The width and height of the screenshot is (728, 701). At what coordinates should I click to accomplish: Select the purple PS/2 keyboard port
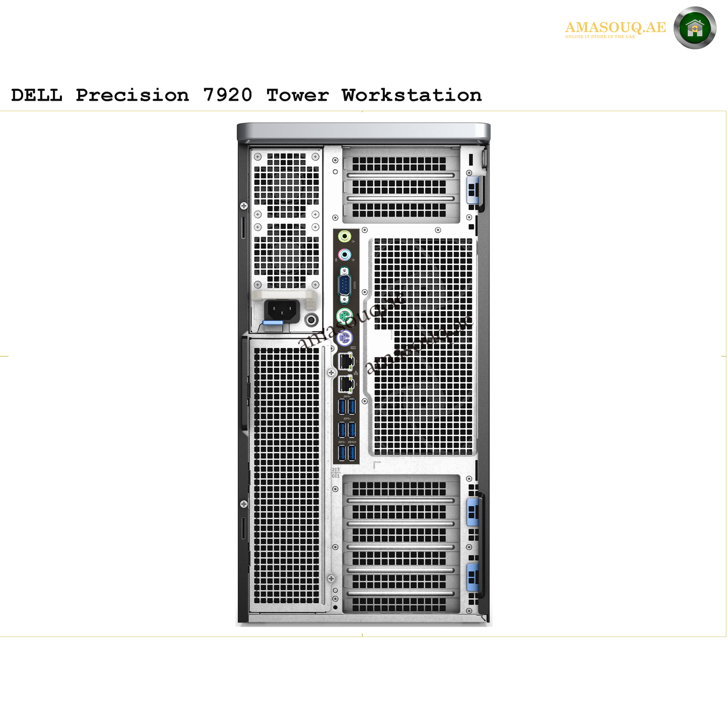pyautogui.click(x=344, y=336)
